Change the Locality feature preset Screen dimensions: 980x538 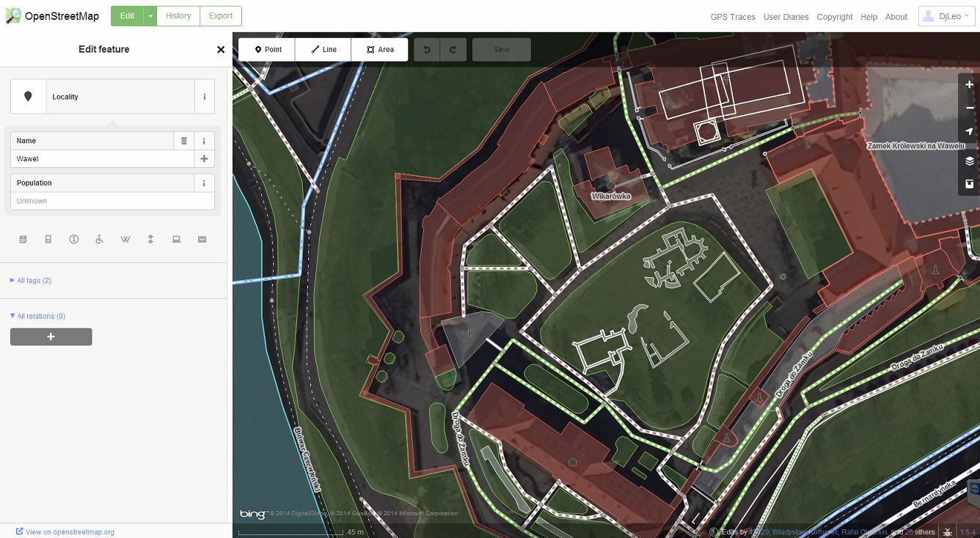pos(102,97)
